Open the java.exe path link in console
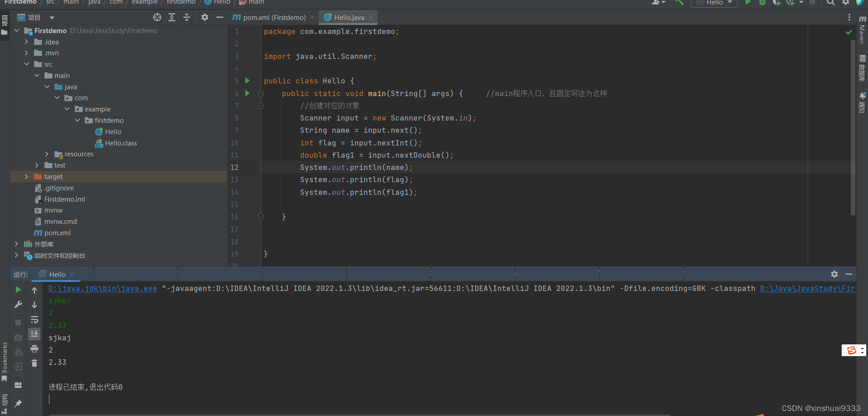Screen dimensions: 868x416 point(102,289)
